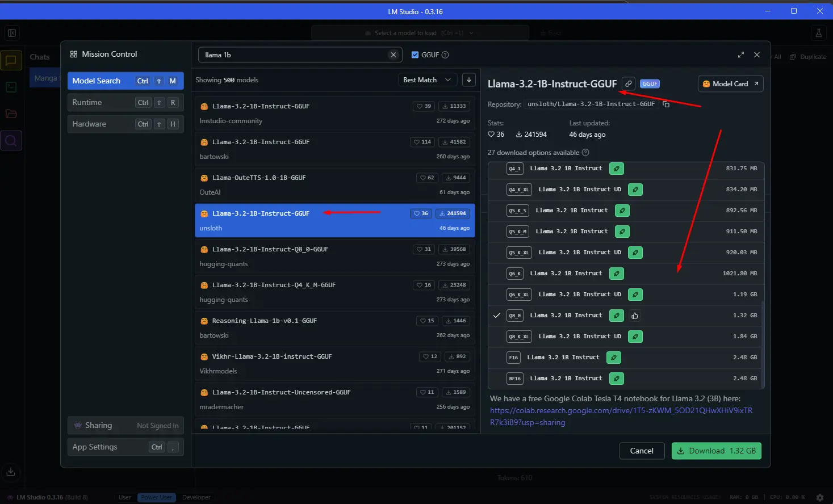Viewport: 833px width, 504px height.
Task: Close the Mission Control dialog
Action: (x=757, y=54)
